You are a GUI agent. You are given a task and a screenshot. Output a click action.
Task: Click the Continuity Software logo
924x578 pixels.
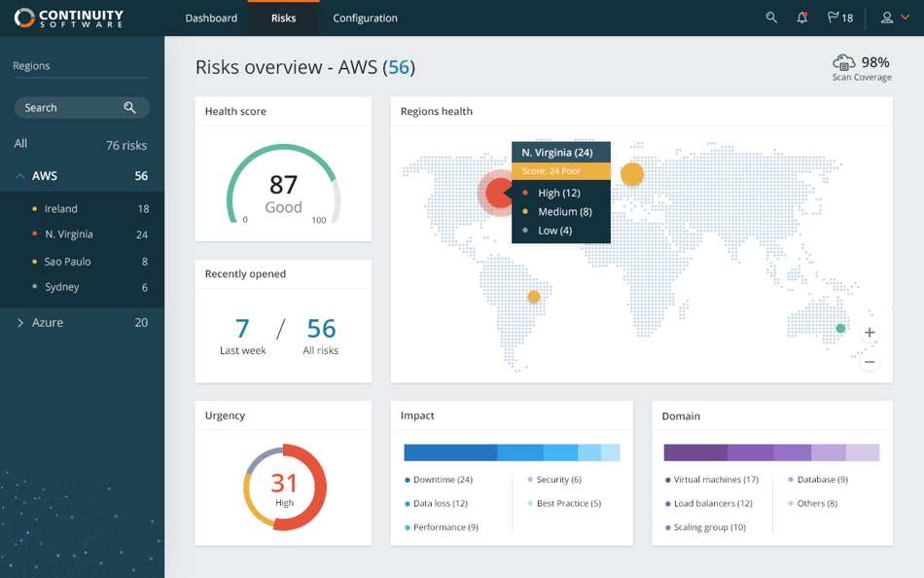point(69,18)
